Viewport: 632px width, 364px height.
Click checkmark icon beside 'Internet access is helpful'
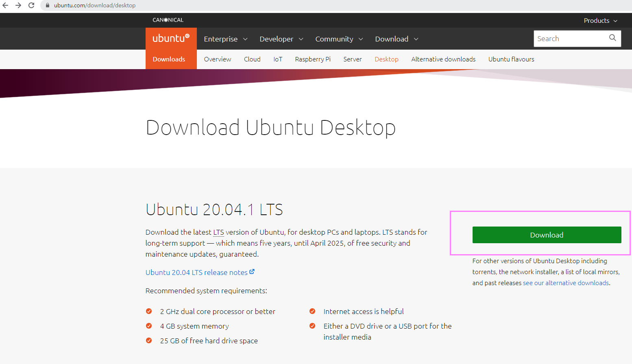(x=312, y=311)
